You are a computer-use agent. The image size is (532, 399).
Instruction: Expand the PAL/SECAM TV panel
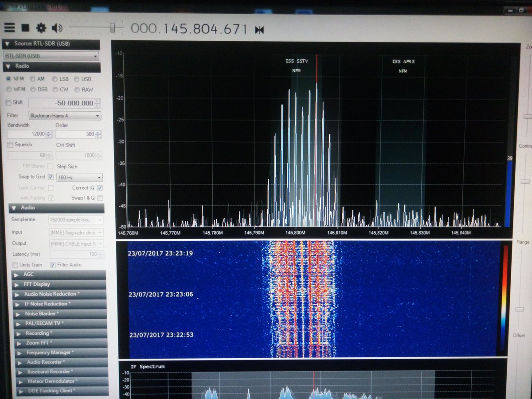(x=60, y=323)
